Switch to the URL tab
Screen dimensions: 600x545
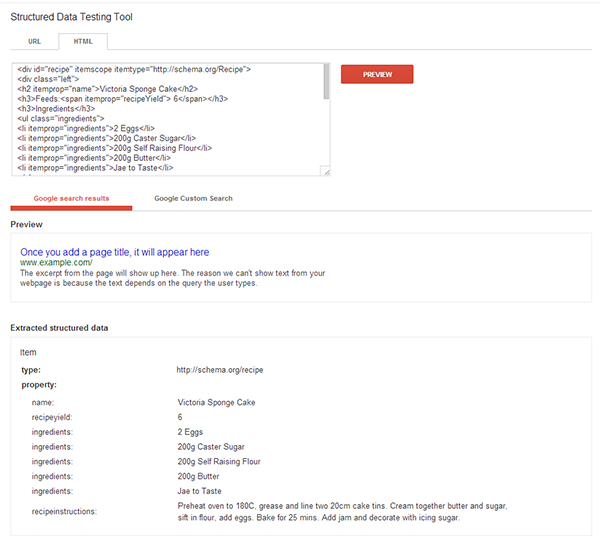tap(34, 41)
